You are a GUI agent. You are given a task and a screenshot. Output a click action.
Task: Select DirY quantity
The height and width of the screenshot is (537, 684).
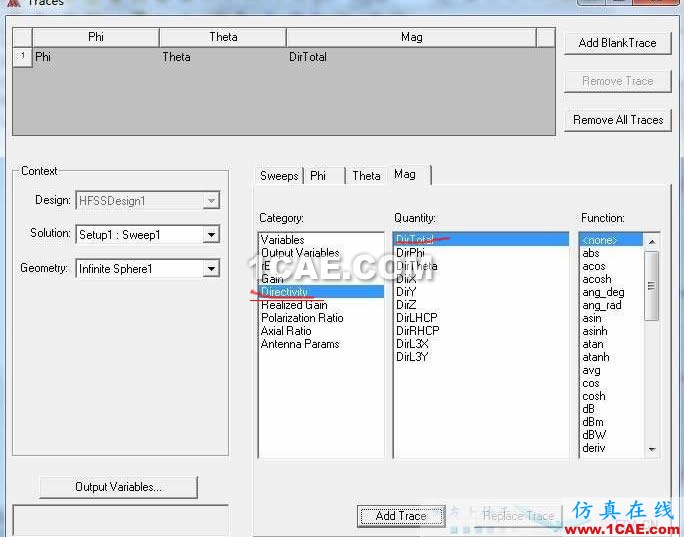(x=481, y=291)
